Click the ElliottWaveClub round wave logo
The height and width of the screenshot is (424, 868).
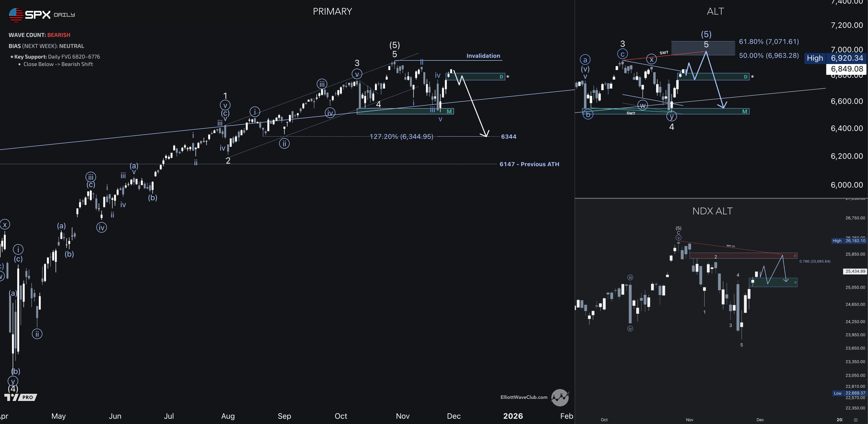[560, 397]
